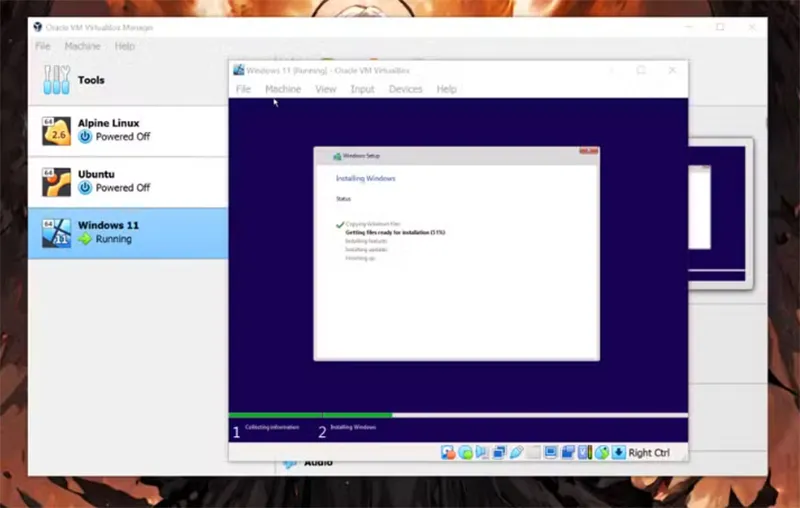
Task: Click the green installation progress bar
Action: [310, 415]
